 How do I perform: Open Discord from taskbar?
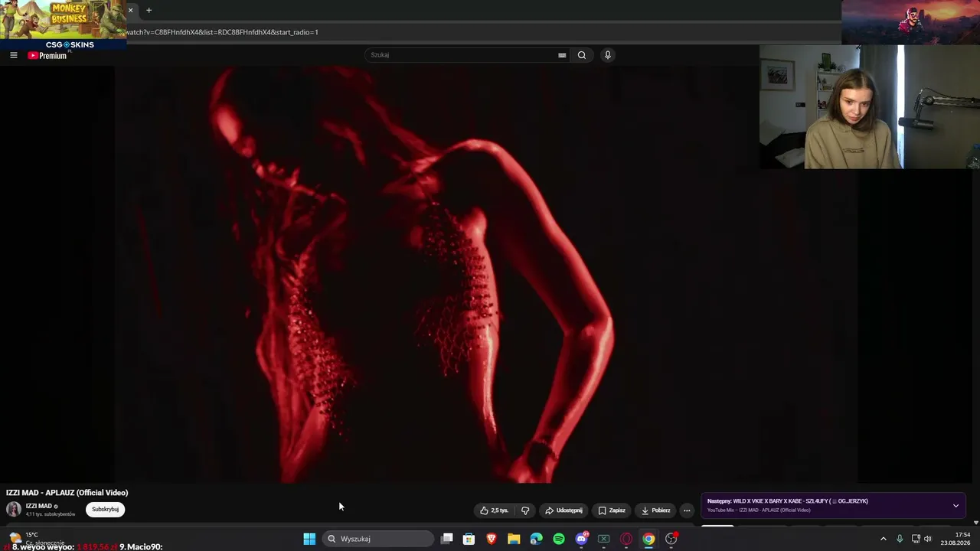coord(581,539)
